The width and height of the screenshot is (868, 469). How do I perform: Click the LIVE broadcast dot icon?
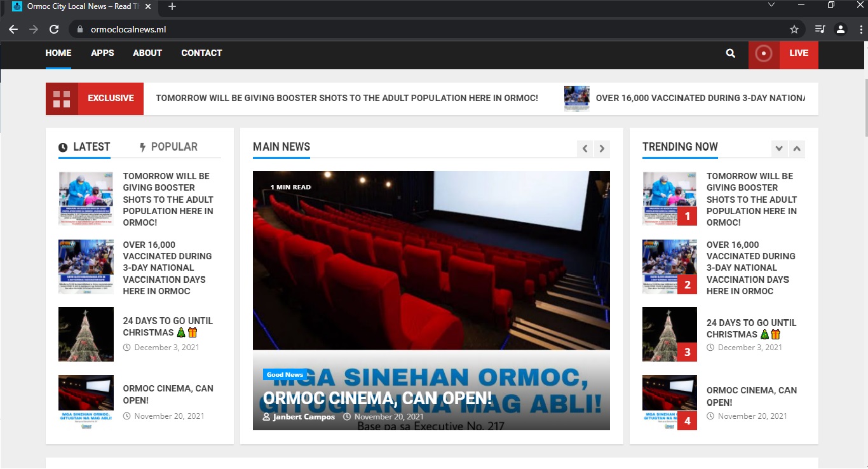pyautogui.click(x=764, y=53)
